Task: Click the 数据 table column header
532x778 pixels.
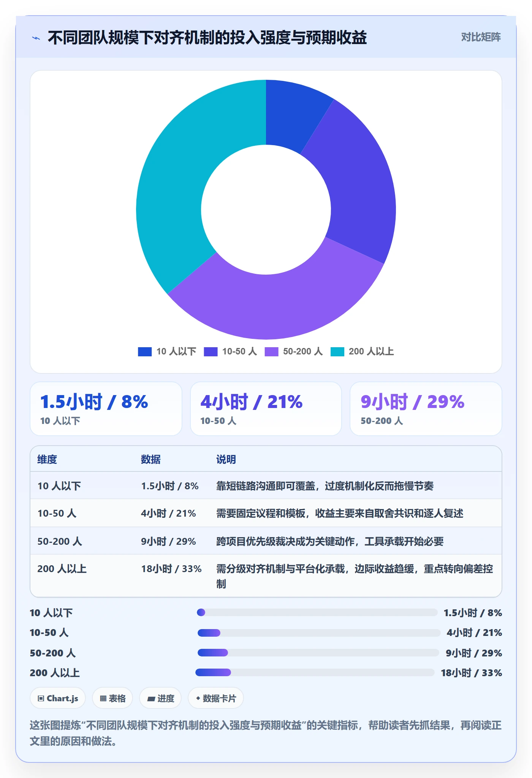Action: [151, 459]
